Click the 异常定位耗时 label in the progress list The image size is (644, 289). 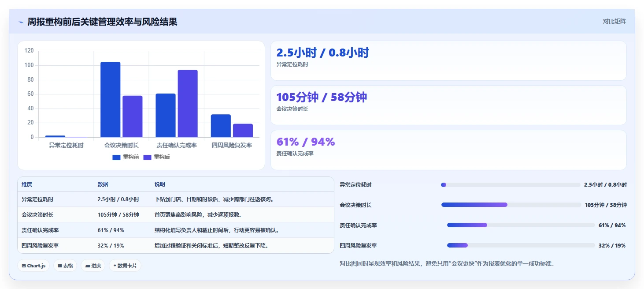tap(355, 185)
